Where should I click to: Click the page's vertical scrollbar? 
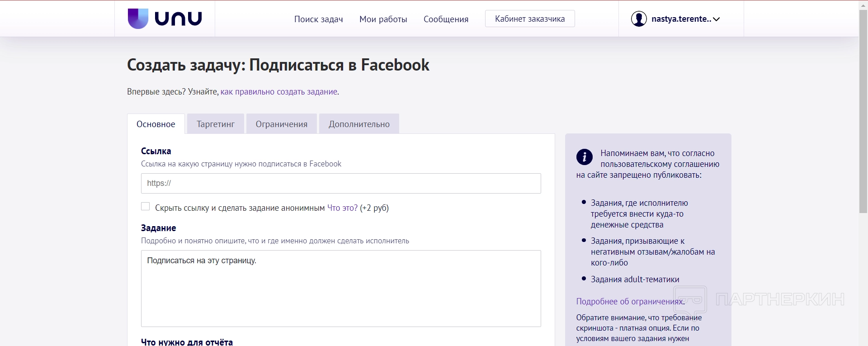pos(863,113)
